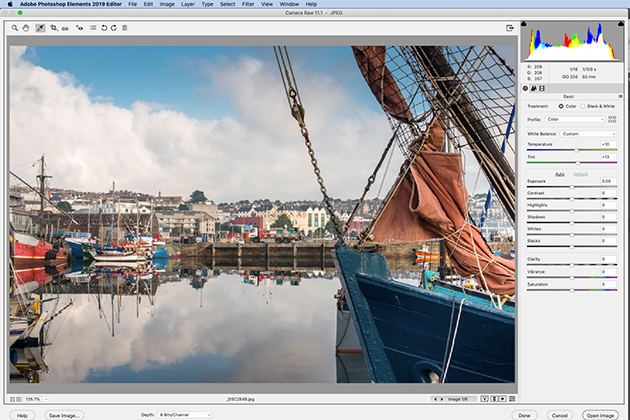
Task: Open the Basic panel tab icon
Action: (525, 88)
